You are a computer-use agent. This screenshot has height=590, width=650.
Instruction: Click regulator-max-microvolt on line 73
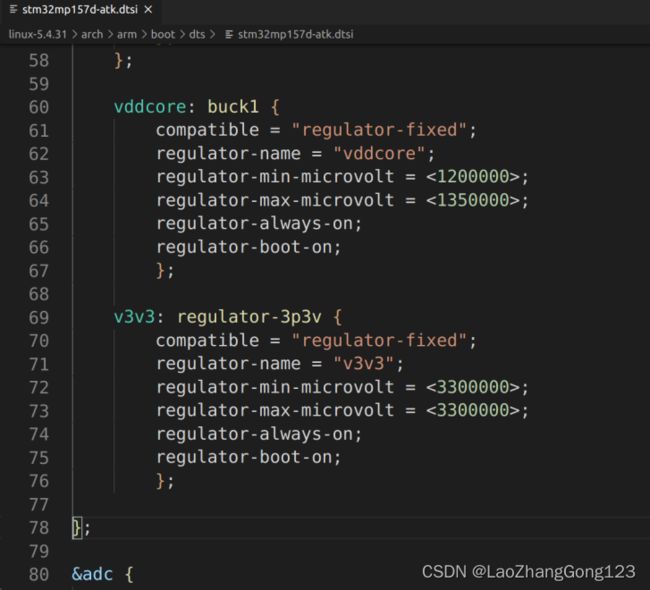click(x=275, y=410)
